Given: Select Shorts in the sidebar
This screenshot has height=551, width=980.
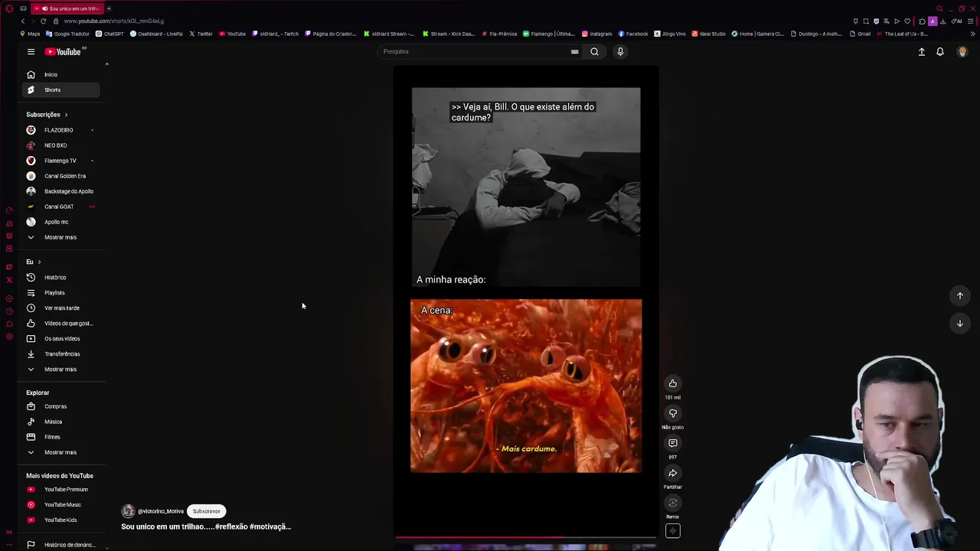Looking at the screenshot, I should pyautogui.click(x=60, y=90).
